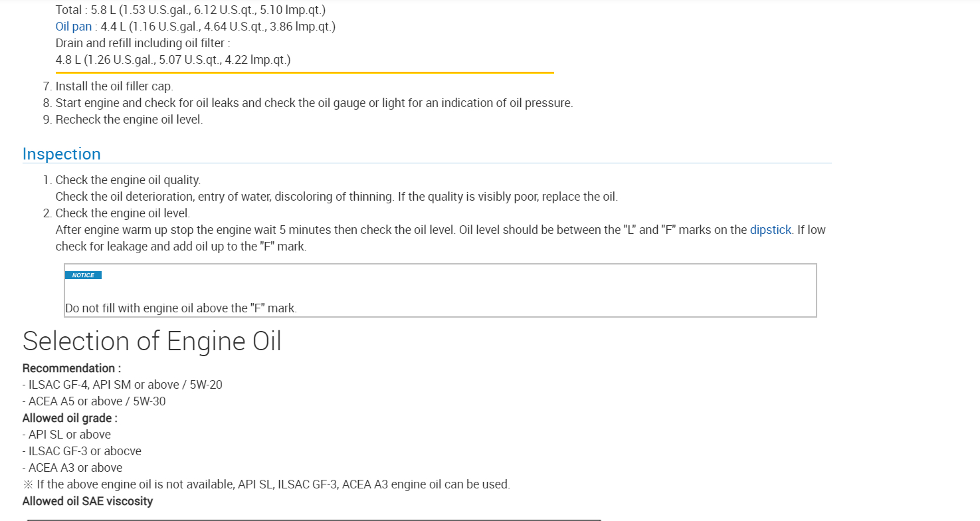
Task: Click the "Do not fill with engine oil" notice text
Action: pos(181,308)
